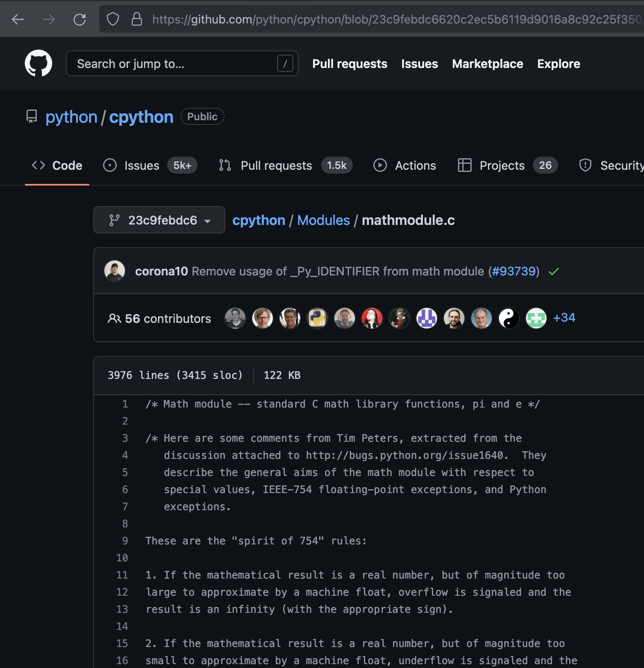Open the Actions tab
The height and width of the screenshot is (668, 644).
click(405, 166)
